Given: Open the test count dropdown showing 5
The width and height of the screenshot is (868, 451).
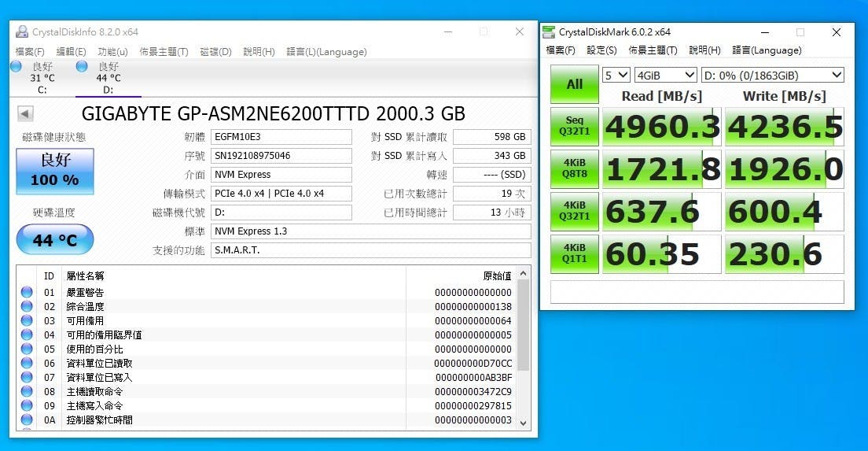Looking at the screenshot, I should [616, 75].
